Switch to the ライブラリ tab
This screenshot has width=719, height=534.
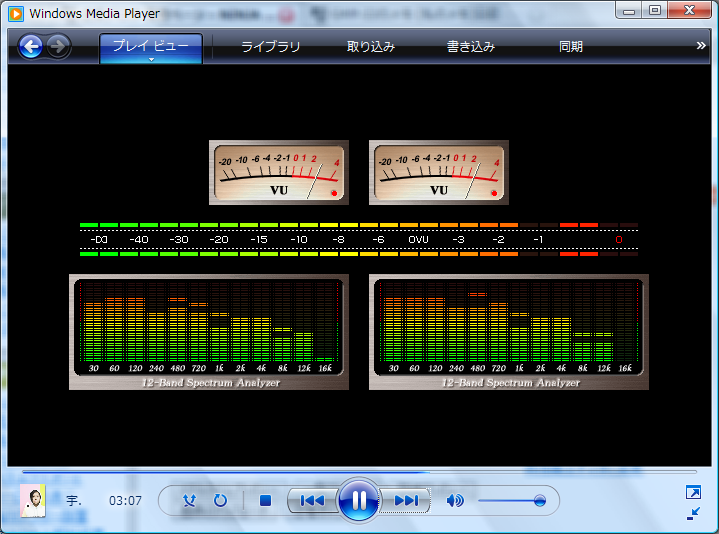(271, 47)
